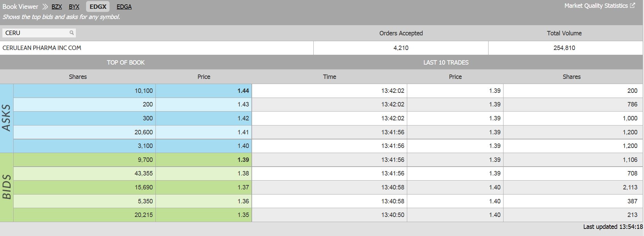Click the vertical BIDS side label

pos(6,187)
